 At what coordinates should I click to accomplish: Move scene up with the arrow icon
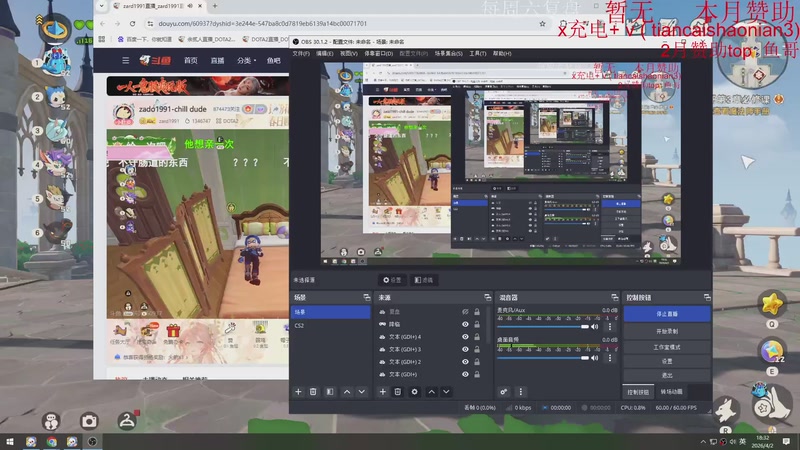pyautogui.click(x=347, y=392)
